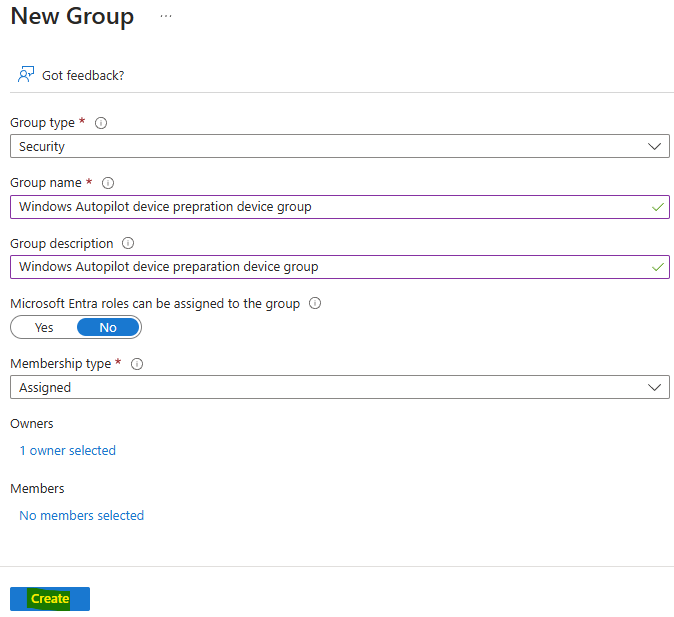Open the 1 owner selected link
This screenshot has height=617, width=674.
coord(67,450)
